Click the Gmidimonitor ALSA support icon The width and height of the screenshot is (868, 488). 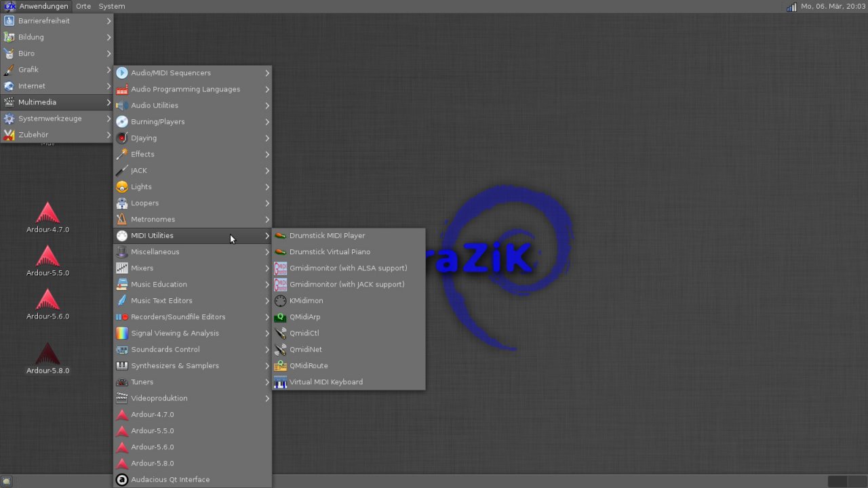click(280, 268)
